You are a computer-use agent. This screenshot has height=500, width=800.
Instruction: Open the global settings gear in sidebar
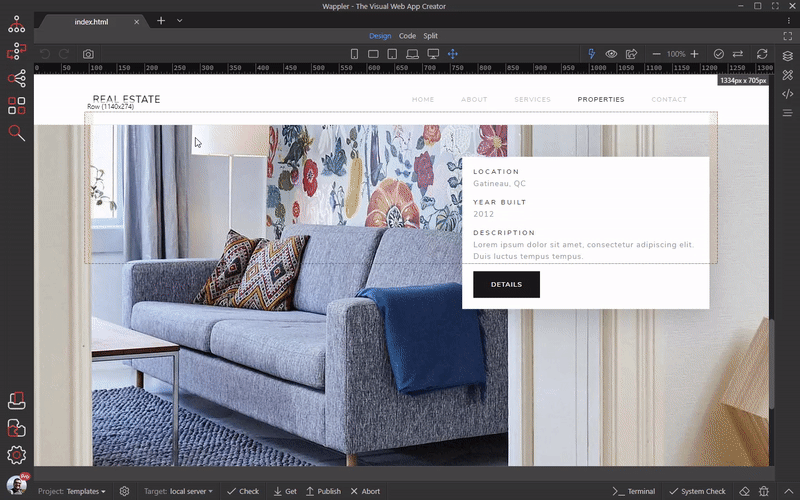tap(16, 455)
